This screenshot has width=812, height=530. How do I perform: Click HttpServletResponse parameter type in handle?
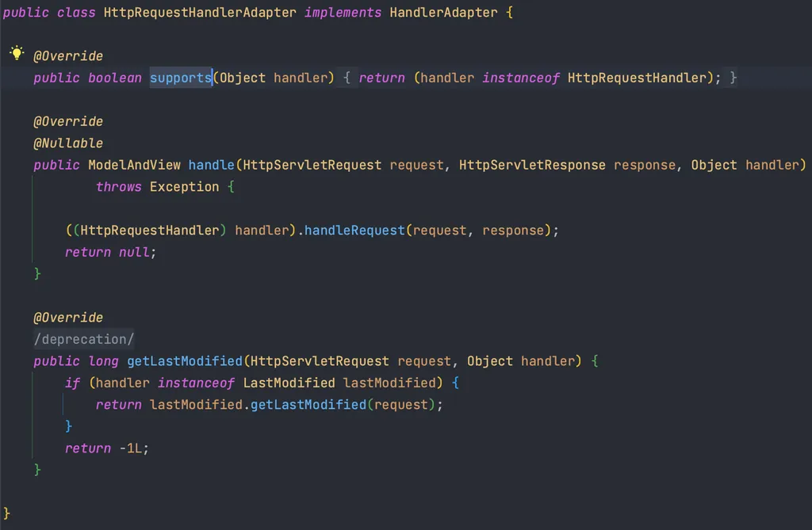coord(532,165)
